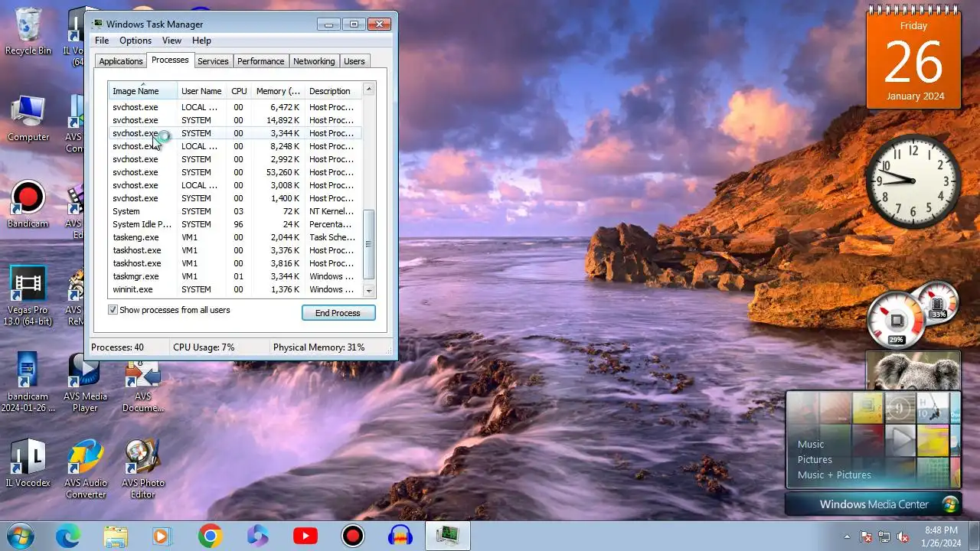The width and height of the screenshot is (980, 551).
Task: Launch the Bandicam desktop shortcut
Action: [28, 204]
